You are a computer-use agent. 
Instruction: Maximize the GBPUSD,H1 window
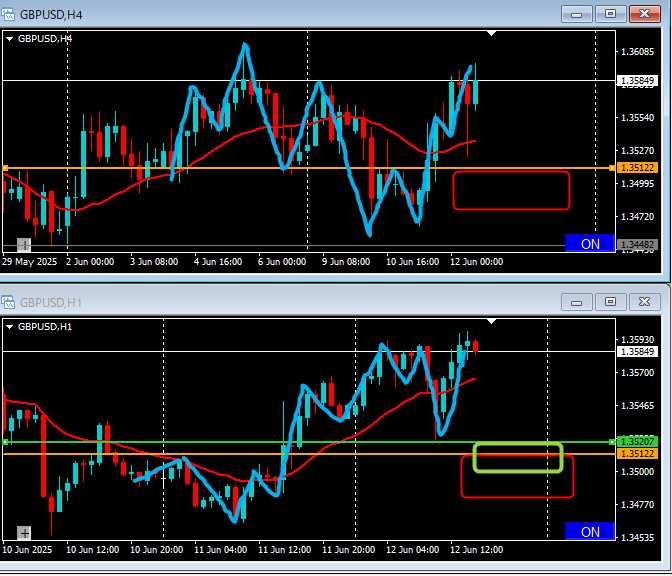[x=610, y=302]
